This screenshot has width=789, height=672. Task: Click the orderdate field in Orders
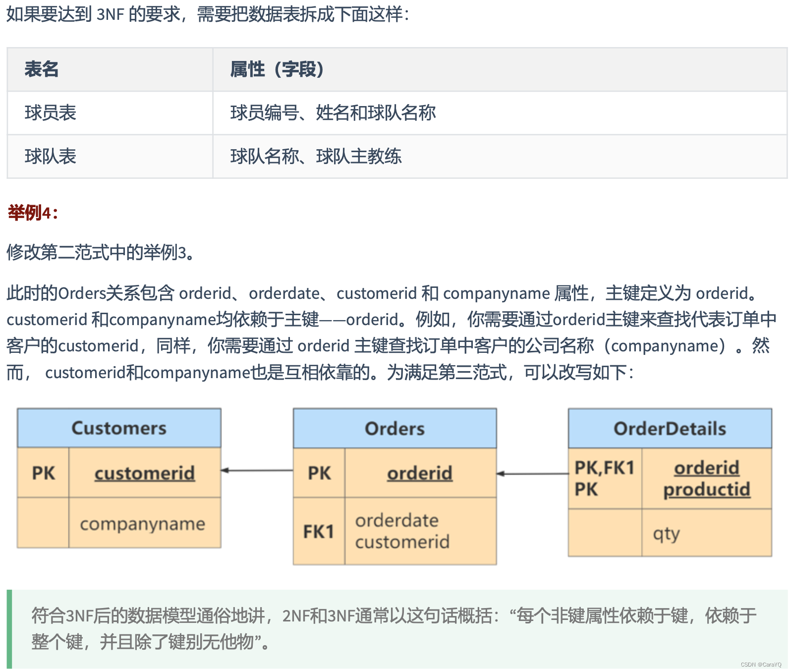397,520
